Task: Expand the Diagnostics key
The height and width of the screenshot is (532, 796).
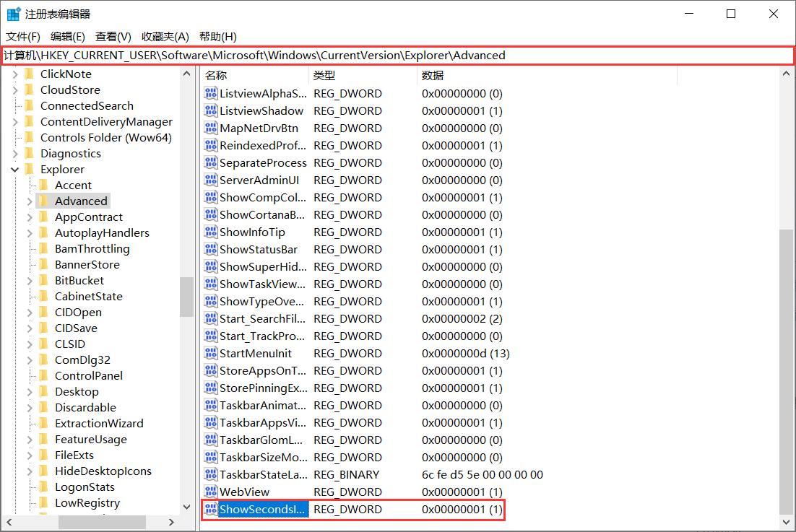Action: click(14, 154)
